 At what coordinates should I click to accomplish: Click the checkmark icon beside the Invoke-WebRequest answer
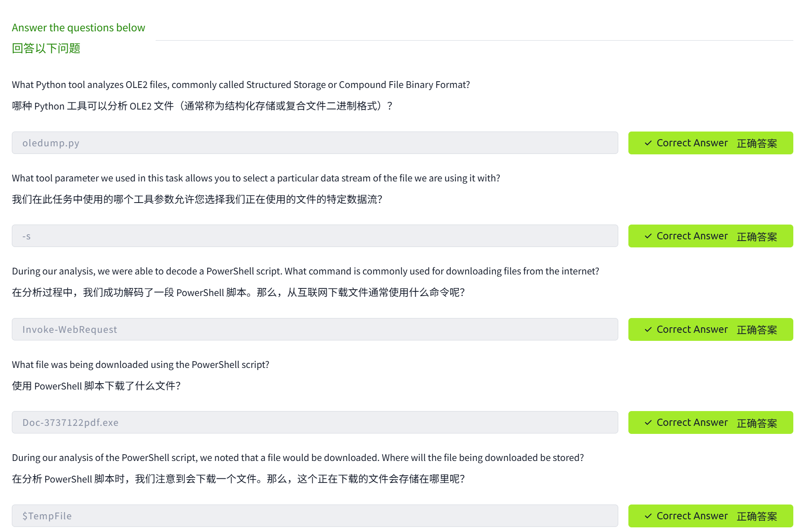(648, 330)
